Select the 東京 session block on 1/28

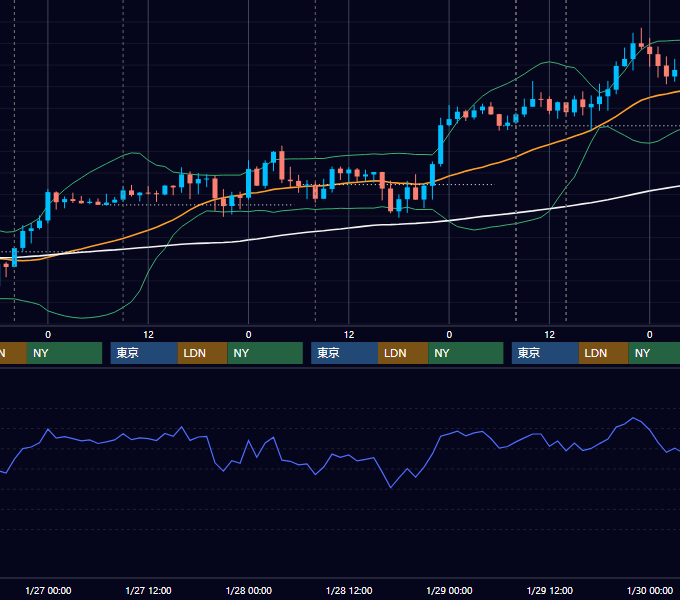[x=345, y=353]
